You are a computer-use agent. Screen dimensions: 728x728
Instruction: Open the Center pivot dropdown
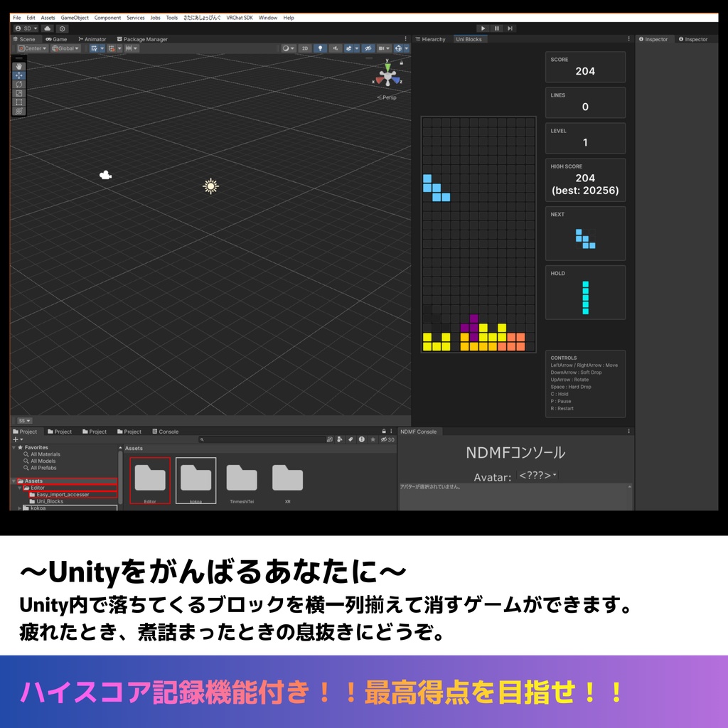pos(33,48)
